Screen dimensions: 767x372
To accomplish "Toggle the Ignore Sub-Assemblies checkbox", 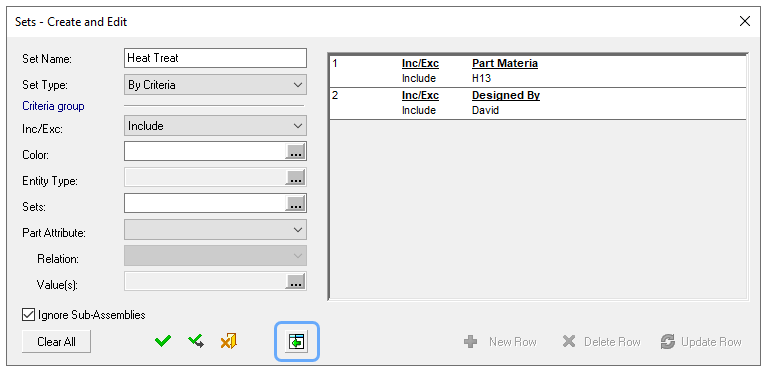I will pos(28,315).
